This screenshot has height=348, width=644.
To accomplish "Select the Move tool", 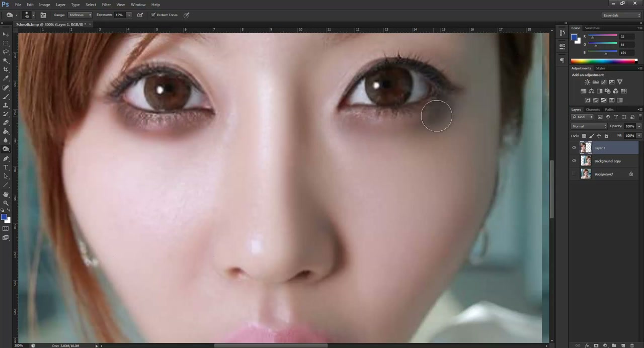I will (x=6, y=34).
